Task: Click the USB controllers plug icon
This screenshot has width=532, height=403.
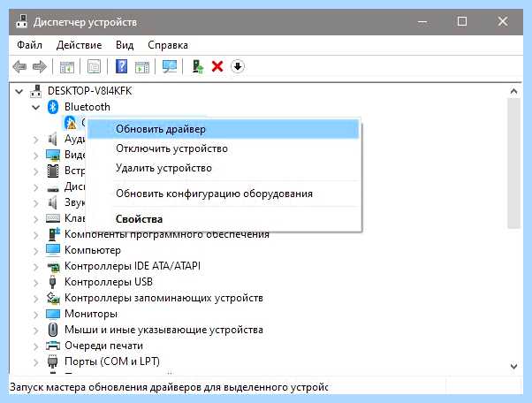Action: coord(52,282)
